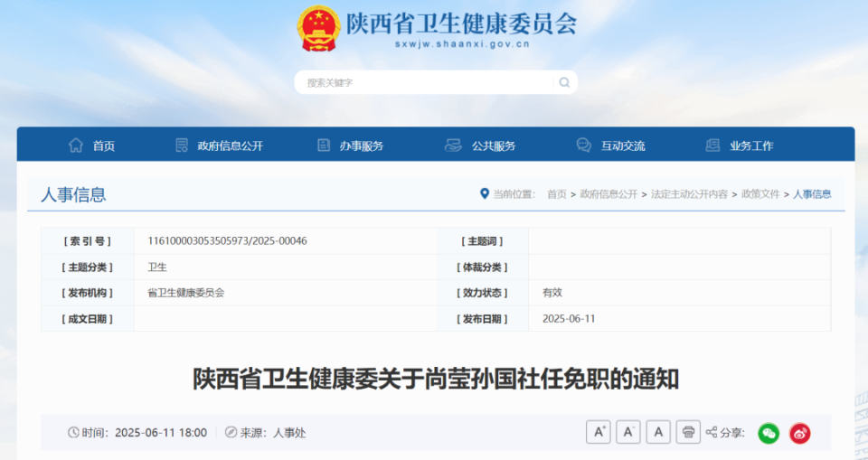This screenshot has width=868, height=460.
Task: Decrease font size with A- button
Action: pyautogui.click(x=628, y=432)
